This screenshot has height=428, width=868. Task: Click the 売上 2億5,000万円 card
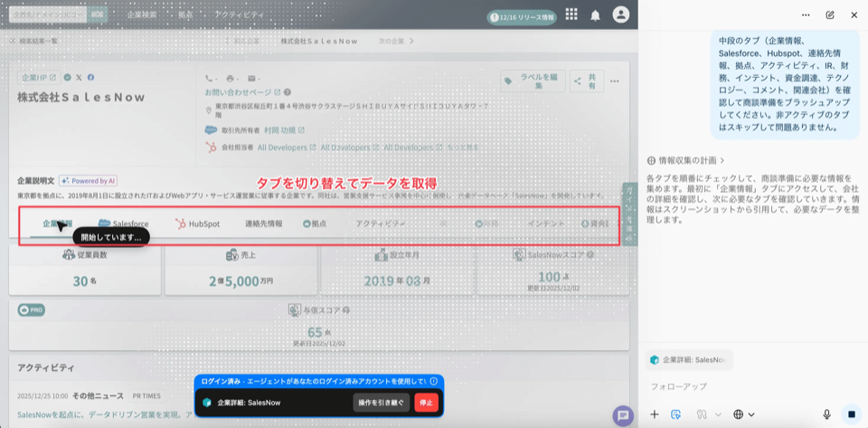tap(241, 270)
